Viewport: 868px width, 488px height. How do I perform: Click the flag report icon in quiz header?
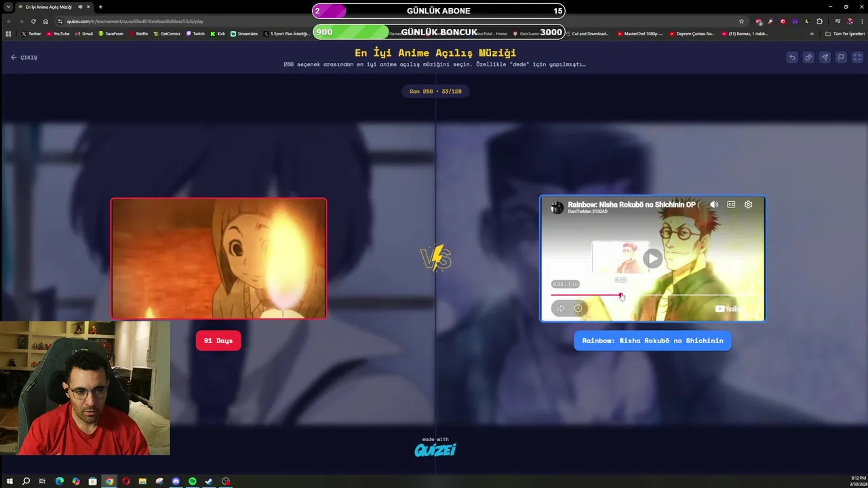(841, 58)
